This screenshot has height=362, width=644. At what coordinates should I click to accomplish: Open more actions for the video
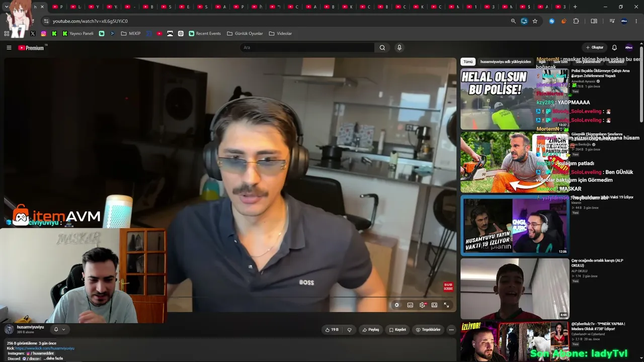pyautogui.click(x=451, y=330)
